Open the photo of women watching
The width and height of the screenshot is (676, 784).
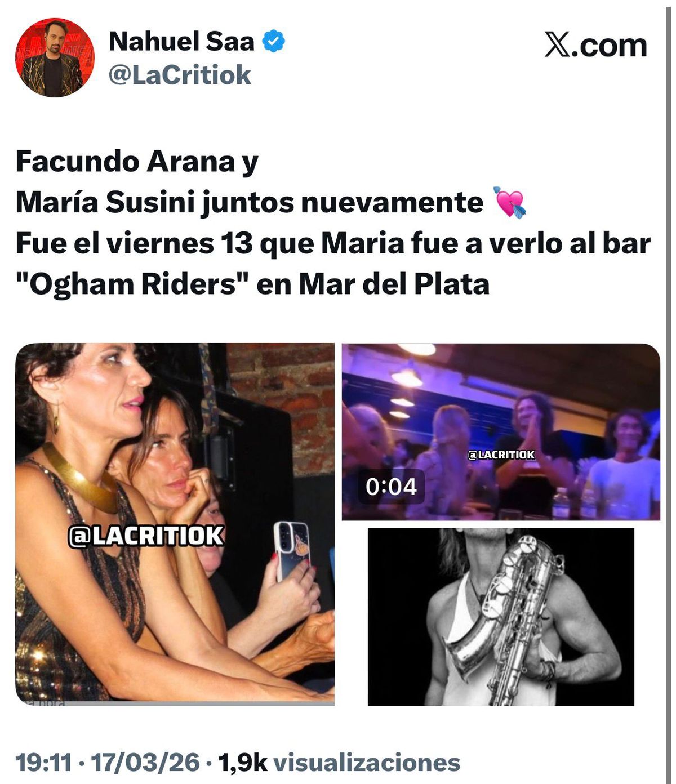point(175,524)
